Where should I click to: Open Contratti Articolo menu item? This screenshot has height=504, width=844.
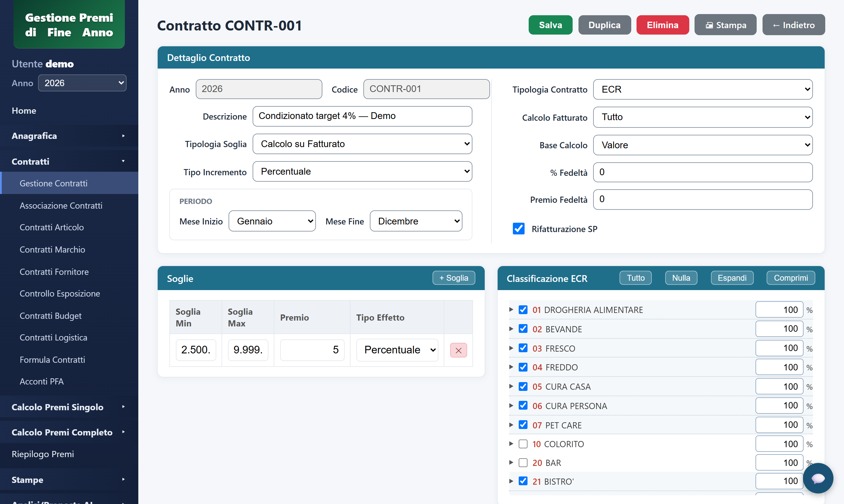point(69,227)
